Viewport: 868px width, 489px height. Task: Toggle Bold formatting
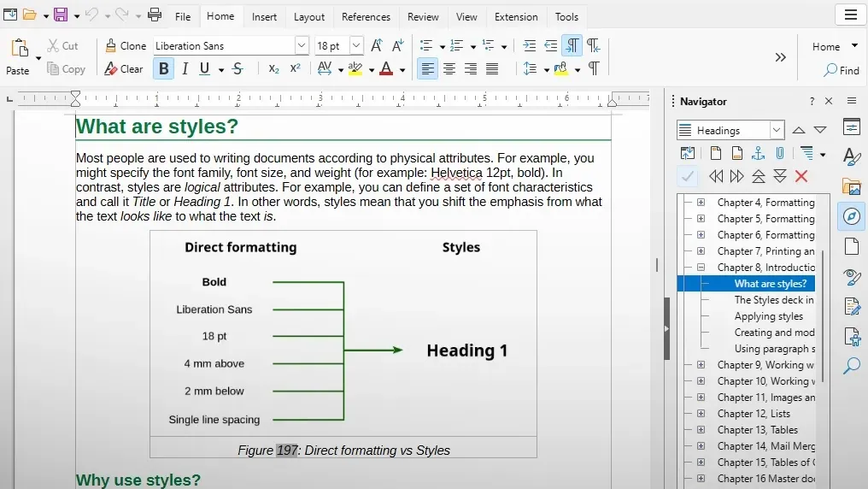click(163, 68)
